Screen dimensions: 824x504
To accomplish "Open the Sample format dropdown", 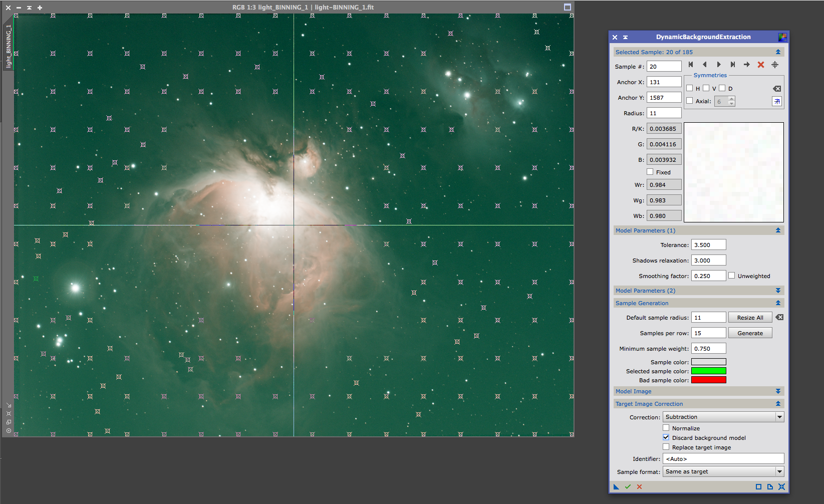I will (723, 471).
